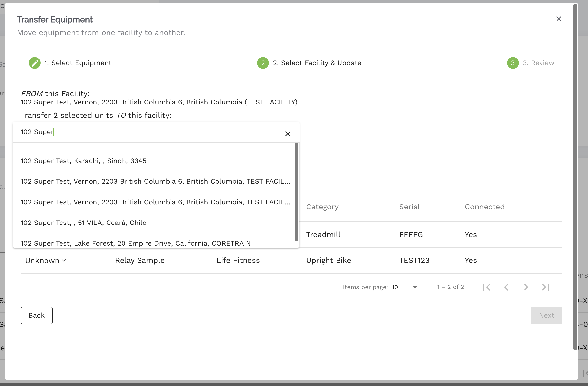Select 102 Super Test Karachi Sindh option

[x=83, y=161]
